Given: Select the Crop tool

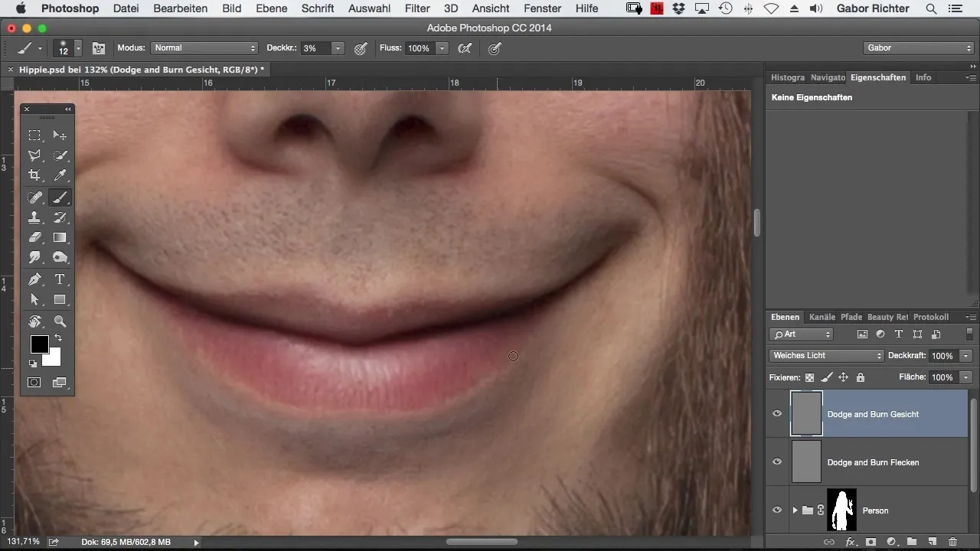Looking at the screenshot, I should pyautogui.click(x=35, y=175).
